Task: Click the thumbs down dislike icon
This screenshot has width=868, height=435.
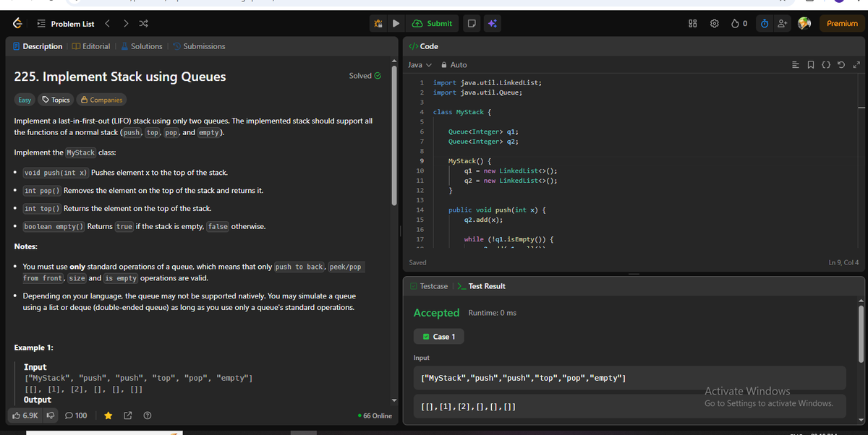Action: pyautogui.click(x=51, y=415)
